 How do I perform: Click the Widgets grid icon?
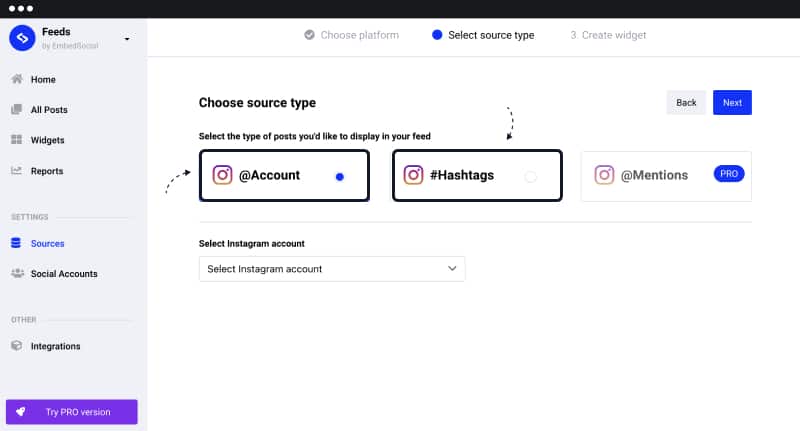tap(17, 139)
